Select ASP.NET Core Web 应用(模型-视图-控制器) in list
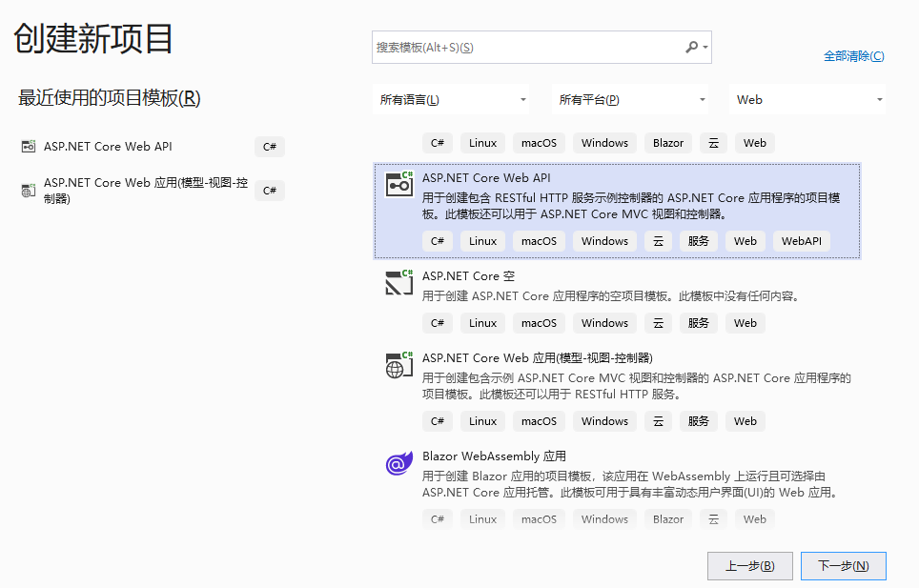The image size is (919, 588). tap(537, 358)
